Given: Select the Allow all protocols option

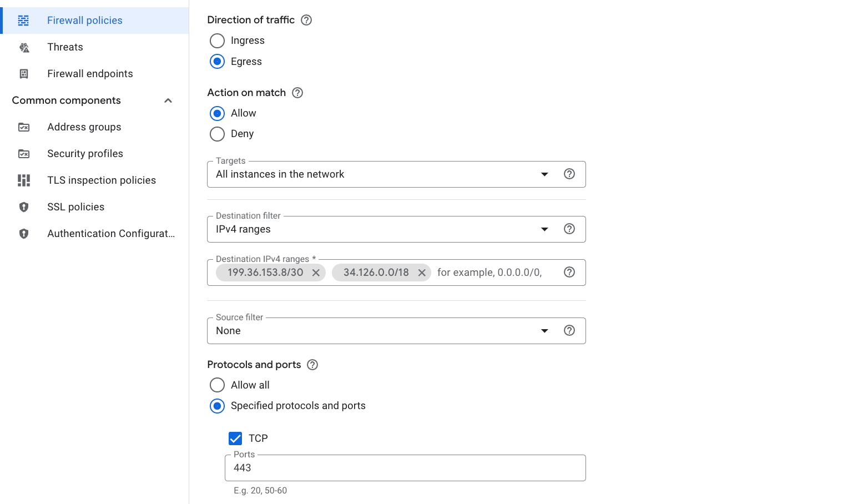Looking at the screenshot, I should click(x=218, y=385).
